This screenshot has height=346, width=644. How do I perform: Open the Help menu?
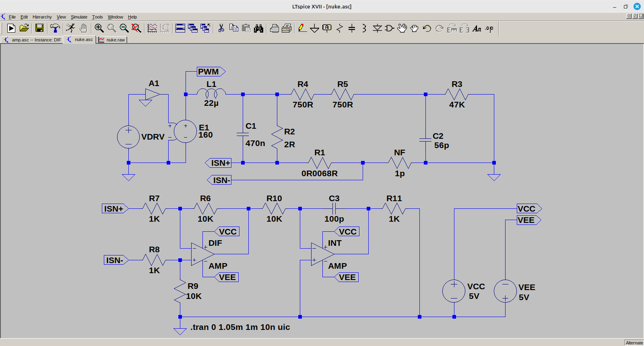coord(132,17)
